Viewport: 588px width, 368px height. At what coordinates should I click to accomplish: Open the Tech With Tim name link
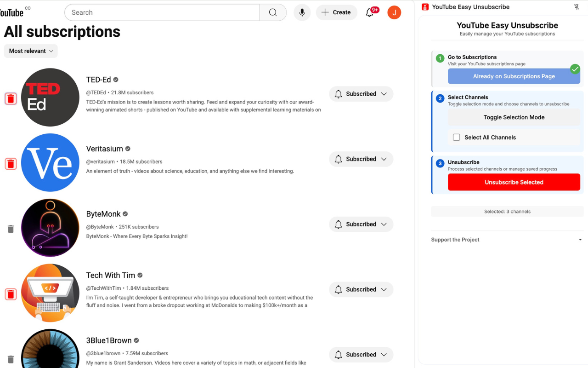point(111,275)
